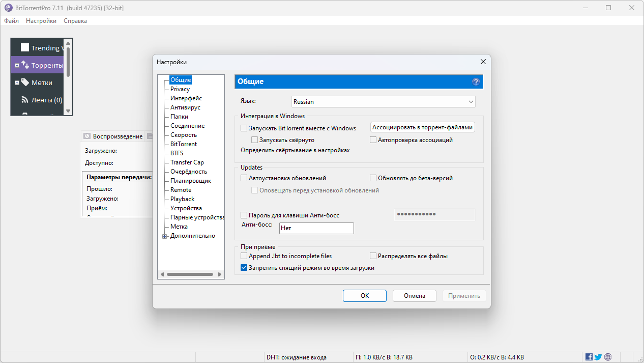Select Скорость in settings tree
The image size is (644, 363).
pos(184,135)
